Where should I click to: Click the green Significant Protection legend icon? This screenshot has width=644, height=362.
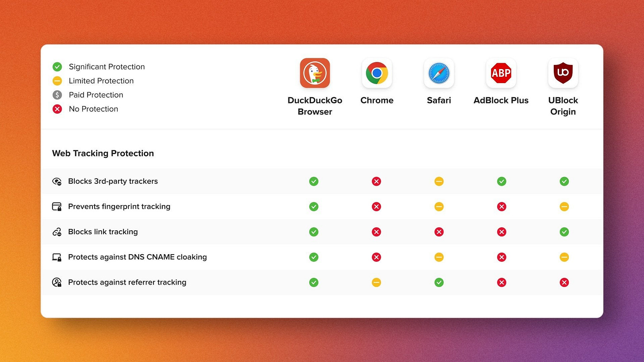(57, 67)
